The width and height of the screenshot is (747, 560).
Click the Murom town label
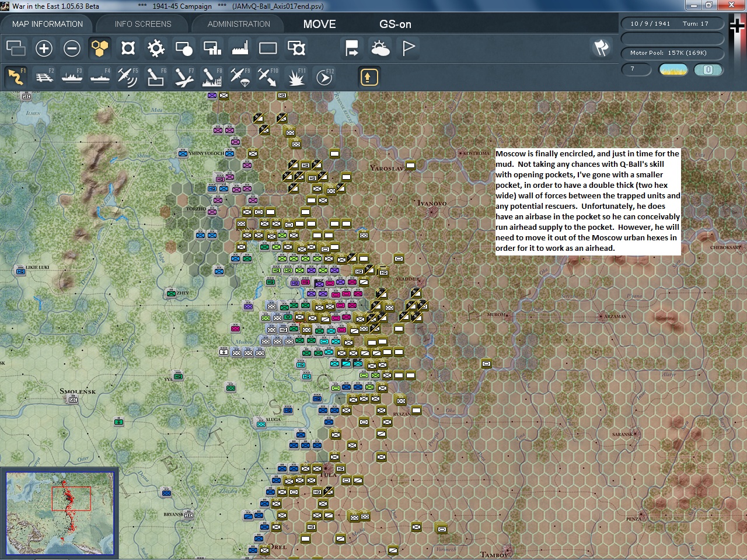coord(496,315)
